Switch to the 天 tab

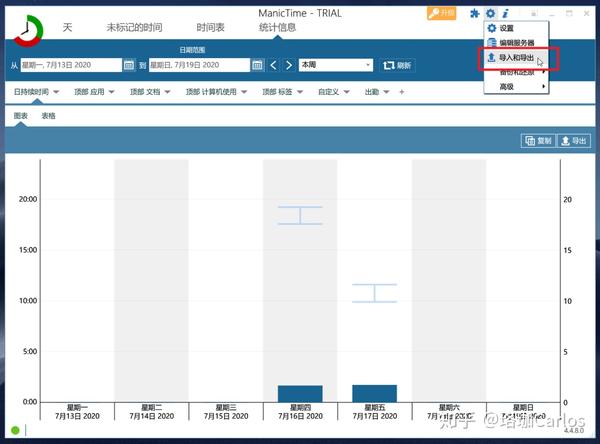click(x=67, y=27)
